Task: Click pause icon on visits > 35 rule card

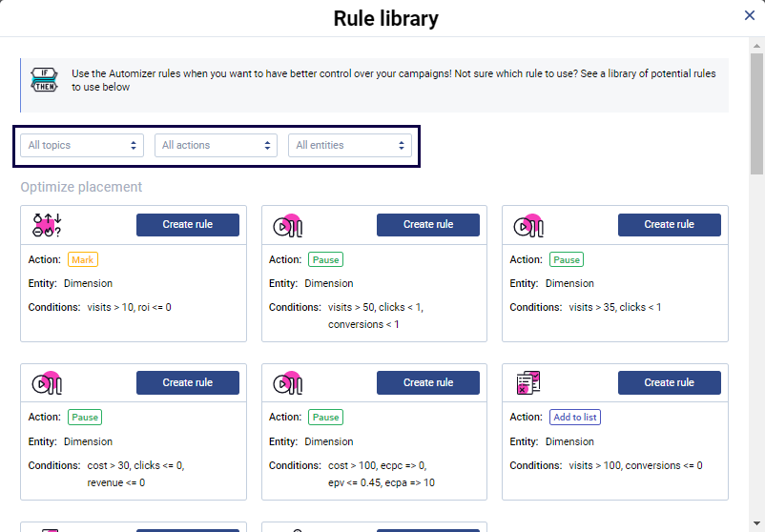Action: 528,225
